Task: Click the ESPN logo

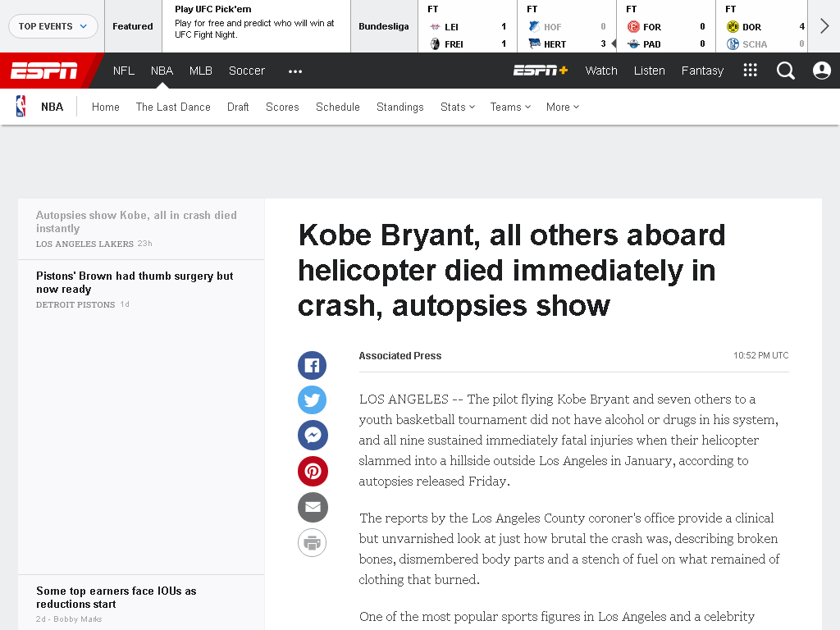Action: (x=44, y=71)
